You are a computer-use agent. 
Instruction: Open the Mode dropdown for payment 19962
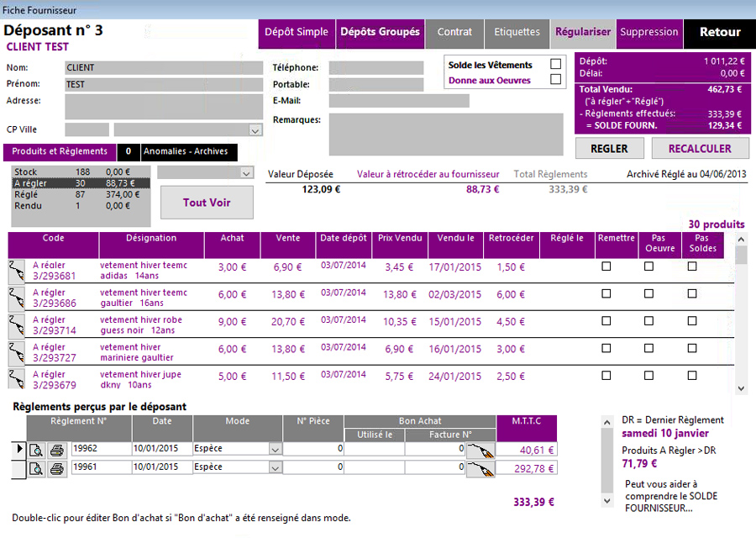(x=275, y=449)
